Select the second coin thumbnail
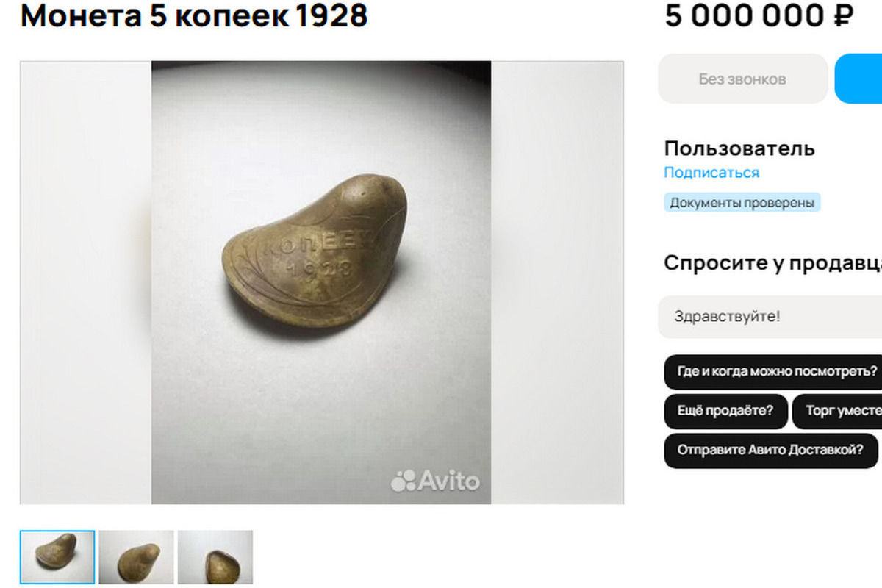The width and height of the screenshot is (882, 588). (x=137, y=558)
